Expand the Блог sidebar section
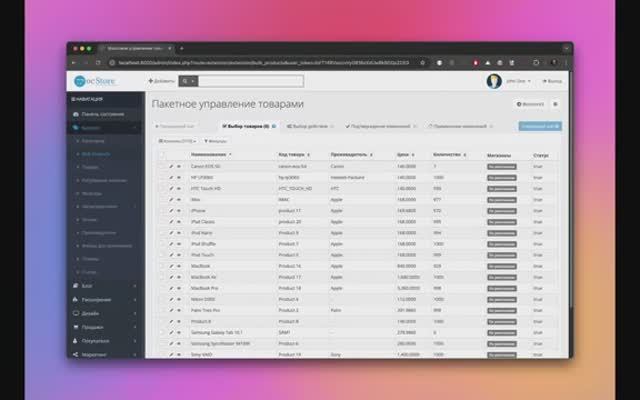Viewport: 640px width, 400px height. pyautogui.click(x=105, y=286)
